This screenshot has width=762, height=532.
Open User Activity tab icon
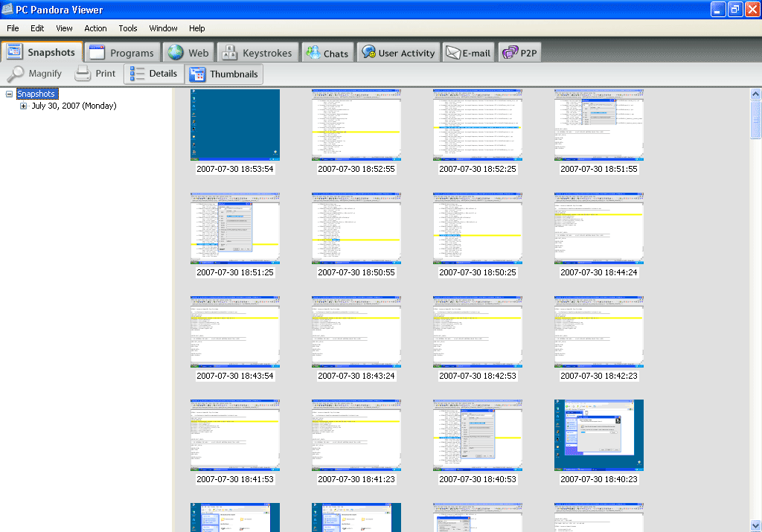(368, 53)
